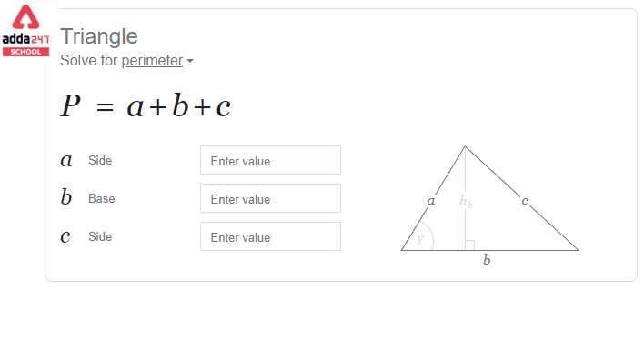This screenshot has width=644, height=360.
Task: Focus the Side a value input
Action: pyautogui.click(x=270, y=160)
